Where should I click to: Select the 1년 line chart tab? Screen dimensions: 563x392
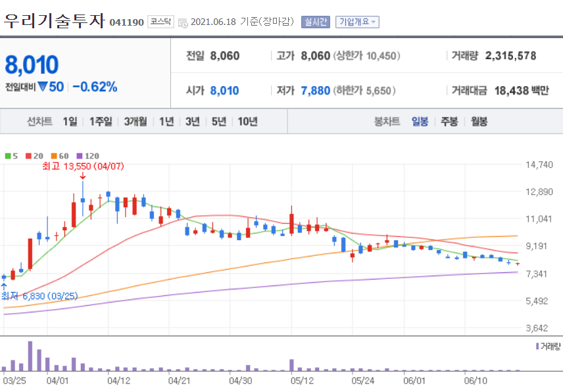pyautogui.click(x=166, y=122)
